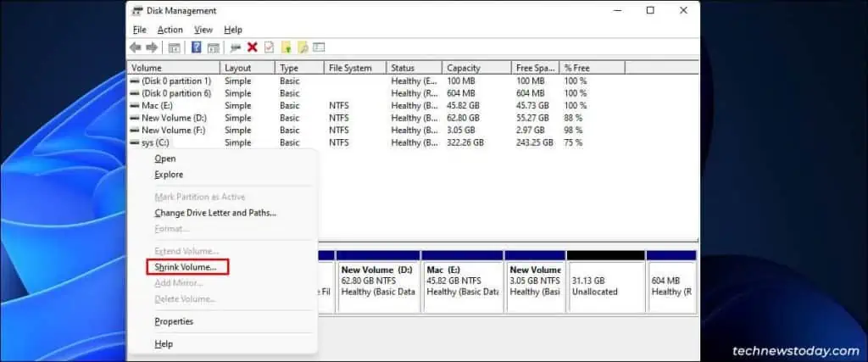Screen dimensions: 868x362
Task: Select New Volume (F:) in the volume list
Action: pyautogui.click(x=173, y=130)
